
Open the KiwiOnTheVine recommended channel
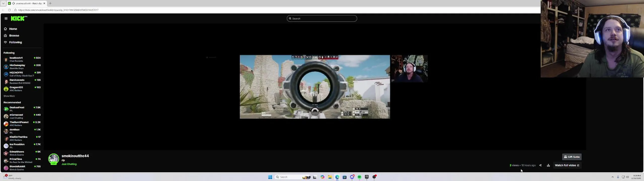pyautogui.click(x=22, y=138)
